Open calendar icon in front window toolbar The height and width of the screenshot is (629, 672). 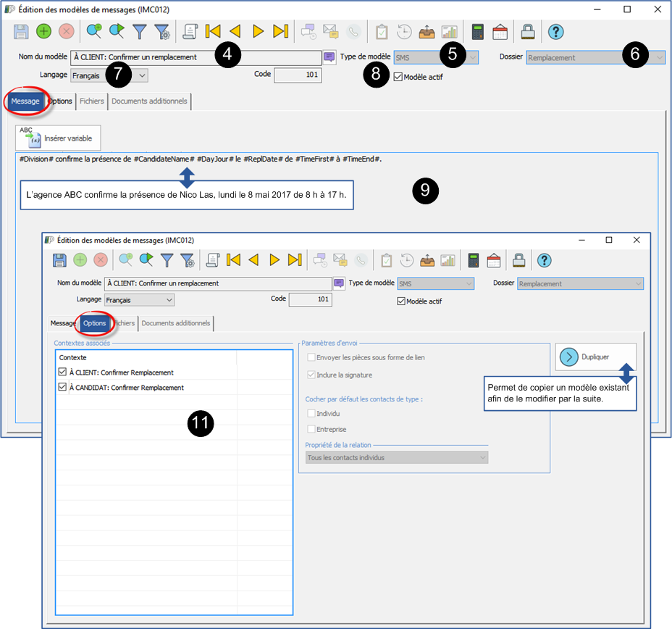point(494,260)
